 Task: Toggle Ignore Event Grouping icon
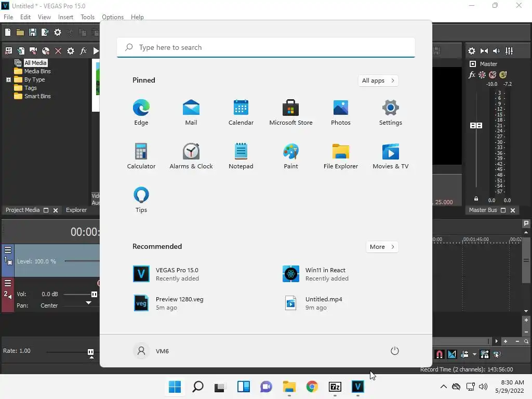click(x=497, y=354)
